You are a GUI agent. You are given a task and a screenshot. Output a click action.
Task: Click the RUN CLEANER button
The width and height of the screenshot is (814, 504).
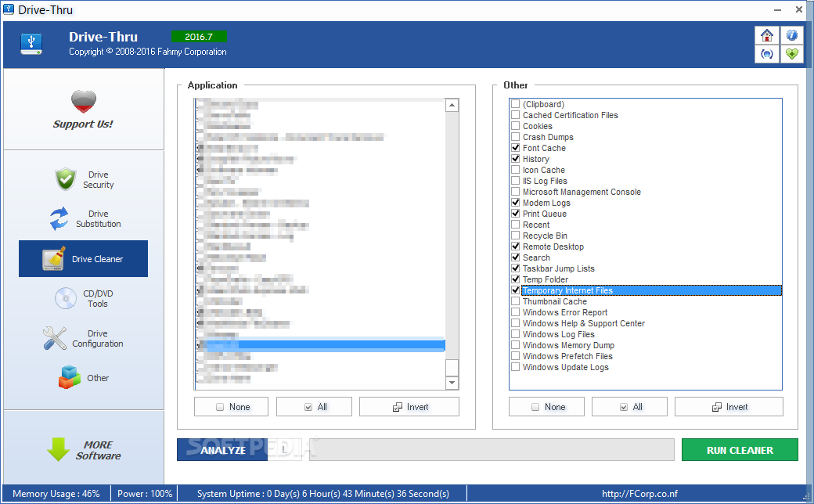[x=740, y=449]
